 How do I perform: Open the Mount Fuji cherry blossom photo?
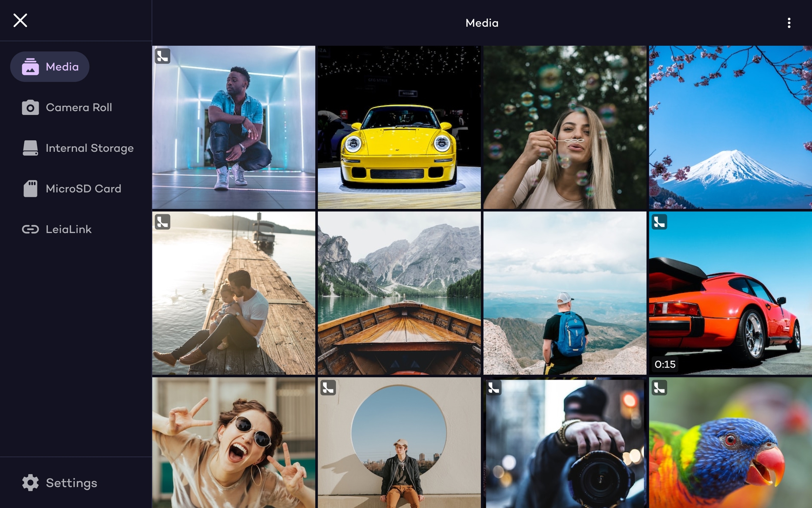pyautogui.click(x=731, y=127)
